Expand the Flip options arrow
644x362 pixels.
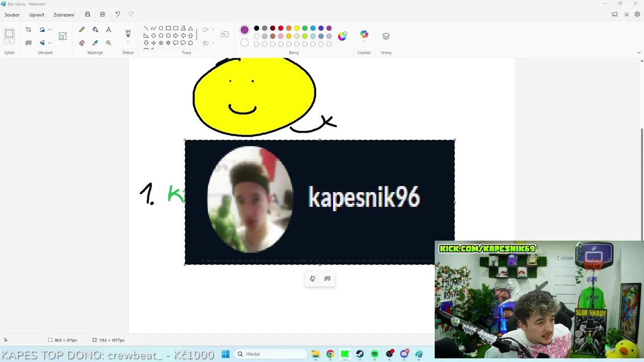coord(49,43)
